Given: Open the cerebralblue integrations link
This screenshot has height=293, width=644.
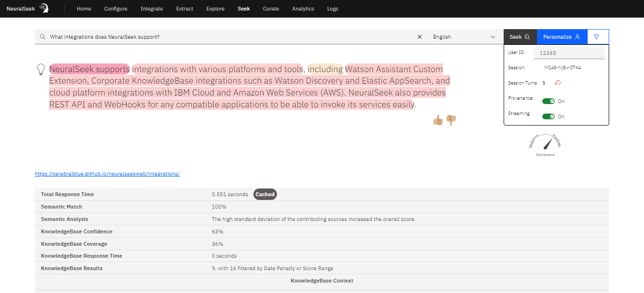Looking at the screenshot, I should (107, 174).
